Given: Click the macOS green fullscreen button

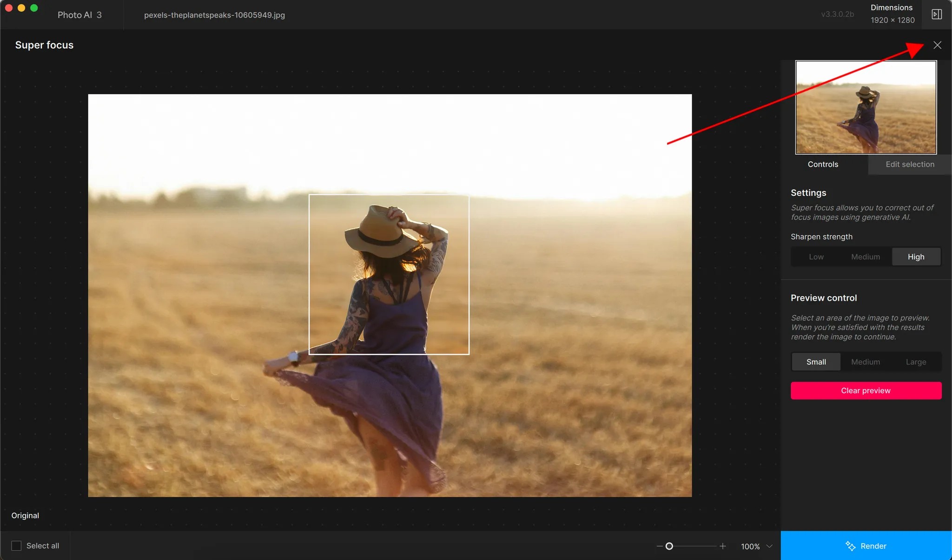Looking at the screenshot, I should pos(34,8).
